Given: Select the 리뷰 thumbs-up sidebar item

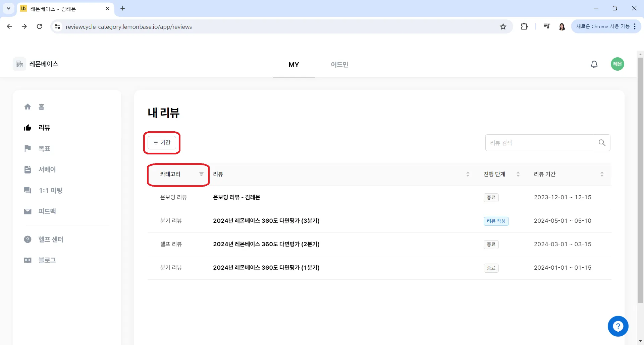Looking at the screenshot, I should click(37, 128).
